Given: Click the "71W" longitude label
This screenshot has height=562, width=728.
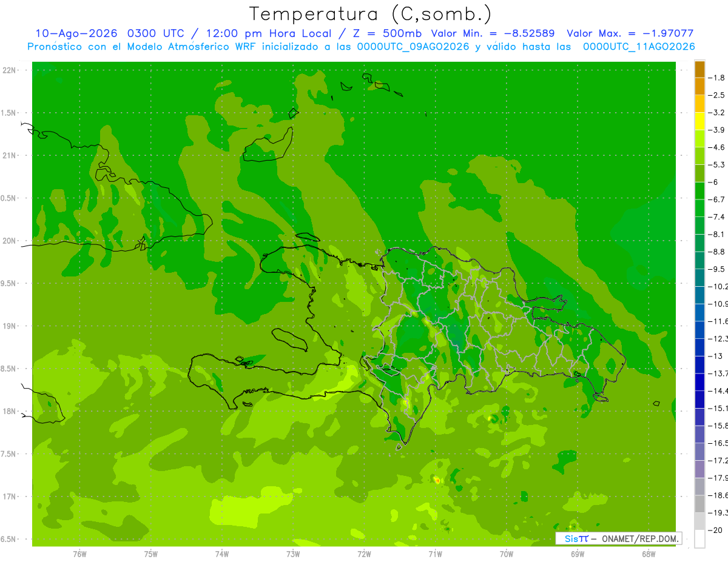Looking at the screenshot, I should click(x=435, y=554).
